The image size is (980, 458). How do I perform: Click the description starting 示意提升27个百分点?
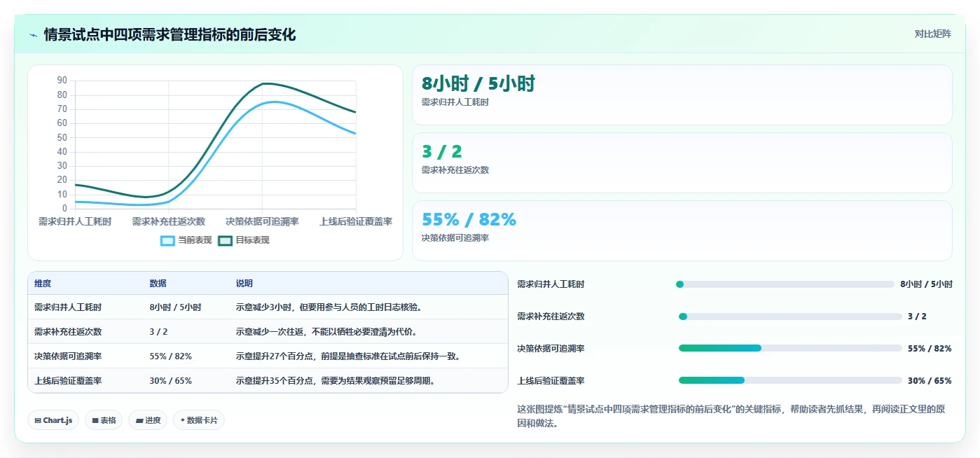coord(347,356)
